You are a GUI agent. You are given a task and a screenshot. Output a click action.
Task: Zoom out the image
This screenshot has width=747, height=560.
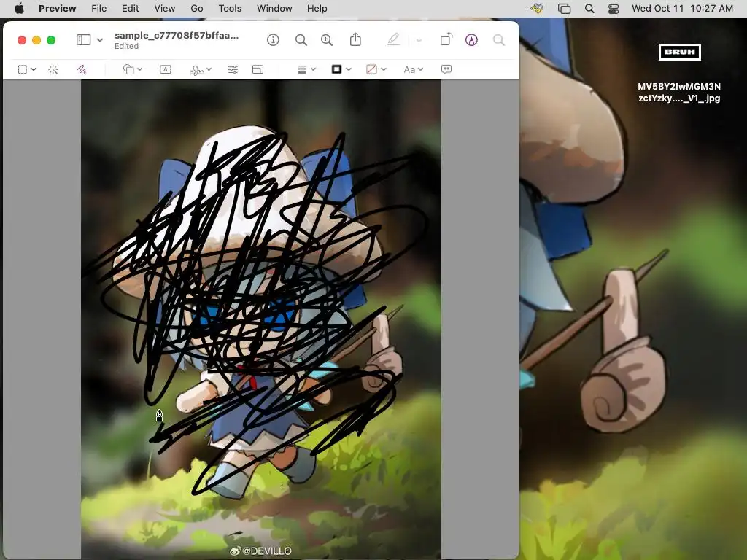click(301, 40)
